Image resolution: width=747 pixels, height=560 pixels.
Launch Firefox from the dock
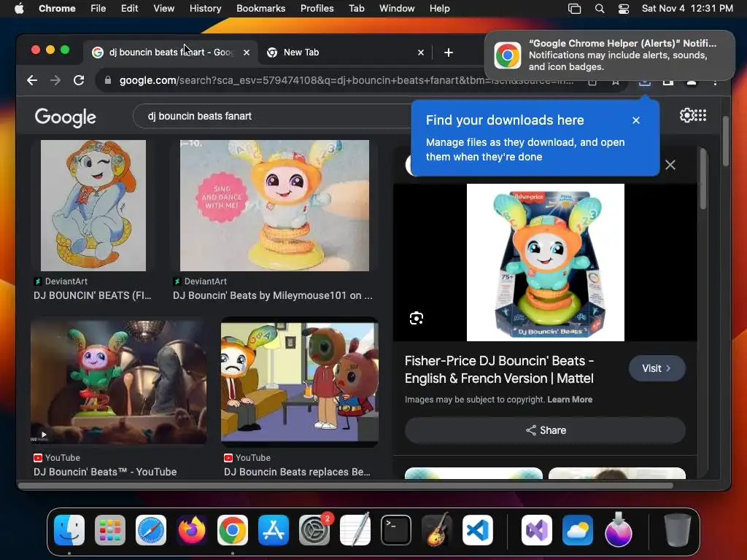pos(192,530)
